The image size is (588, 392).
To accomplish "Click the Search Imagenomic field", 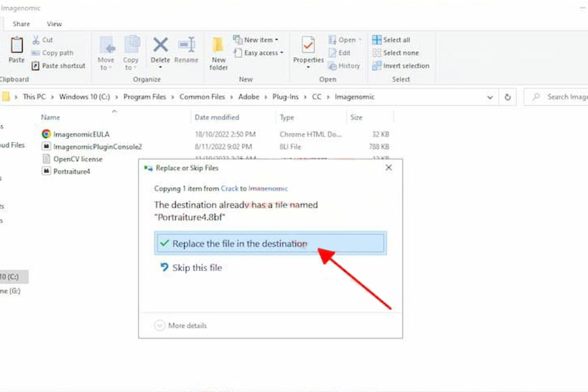I will 557,97.
